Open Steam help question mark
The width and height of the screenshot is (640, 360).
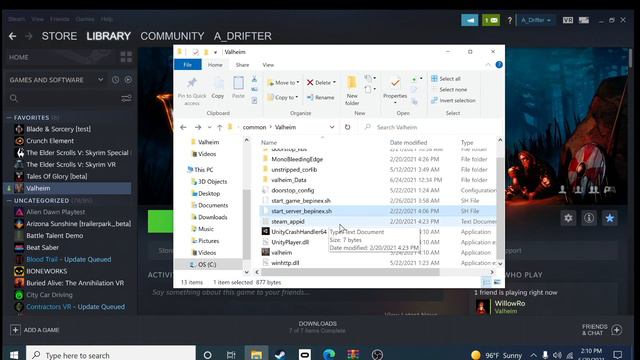click(509, 20)
